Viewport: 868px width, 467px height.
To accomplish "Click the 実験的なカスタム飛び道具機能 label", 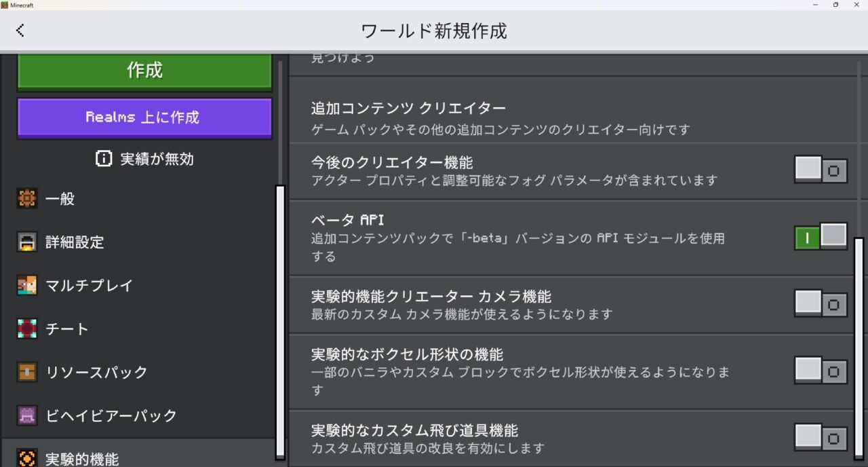I will click(414, 430).
